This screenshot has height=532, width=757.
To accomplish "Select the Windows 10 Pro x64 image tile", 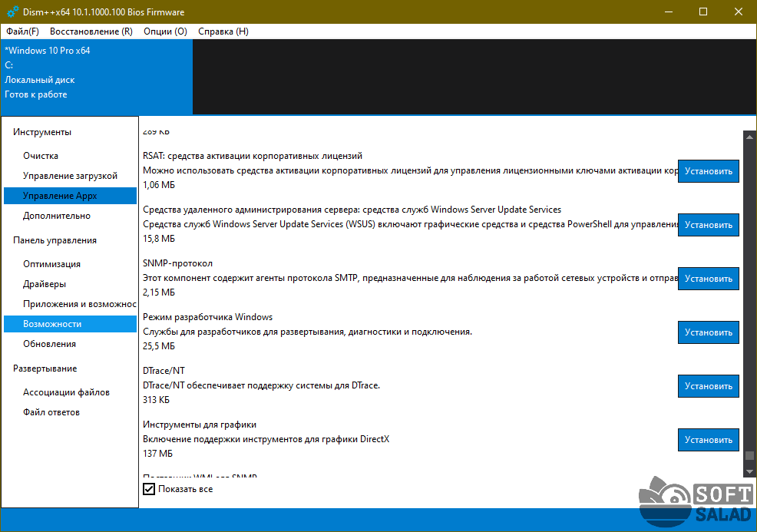I will pos(97,77).
